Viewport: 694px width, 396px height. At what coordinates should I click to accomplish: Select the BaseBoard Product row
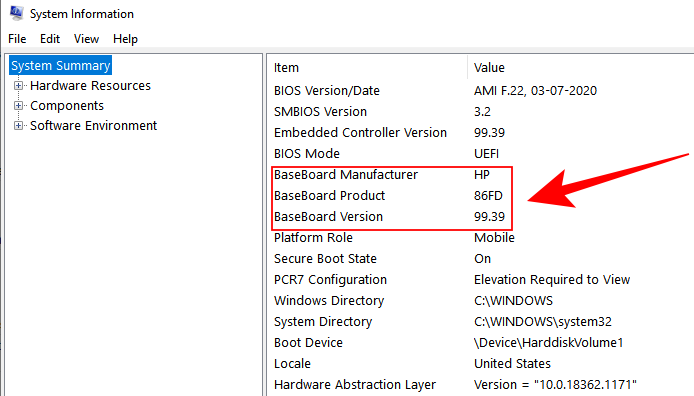click(x=482, y=196)
